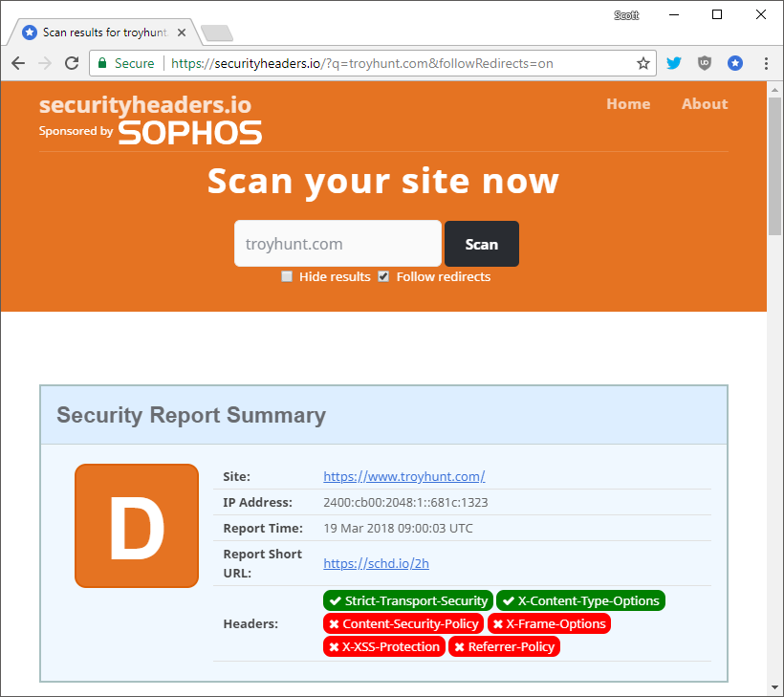Image resolution: width=784 pixels, height=697 pixels.
Task: Select the Scan results browser tab
Action: 100,33
